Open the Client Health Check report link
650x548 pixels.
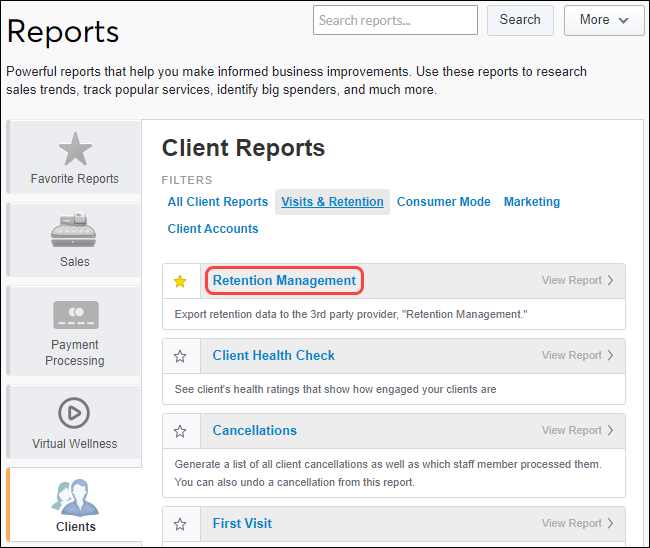274,356
